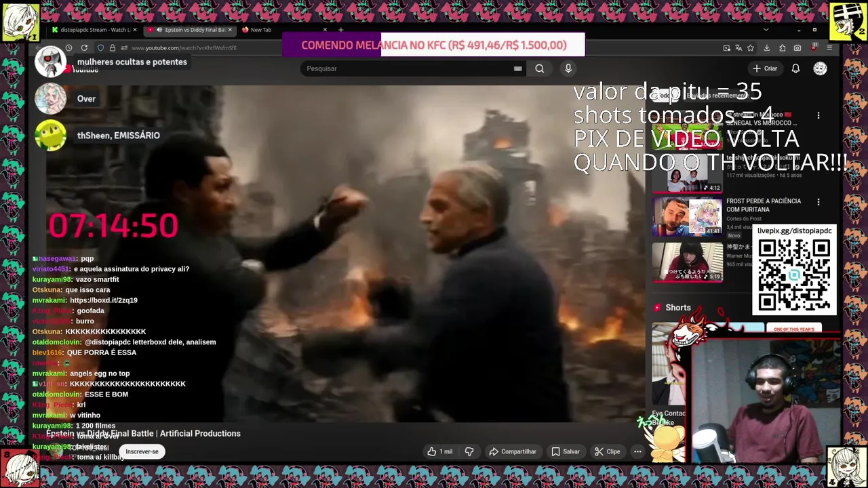This screenshot has height=488, width=868.
Task: Click the 07:14:50 stream timer
Action: click(113, 226)
